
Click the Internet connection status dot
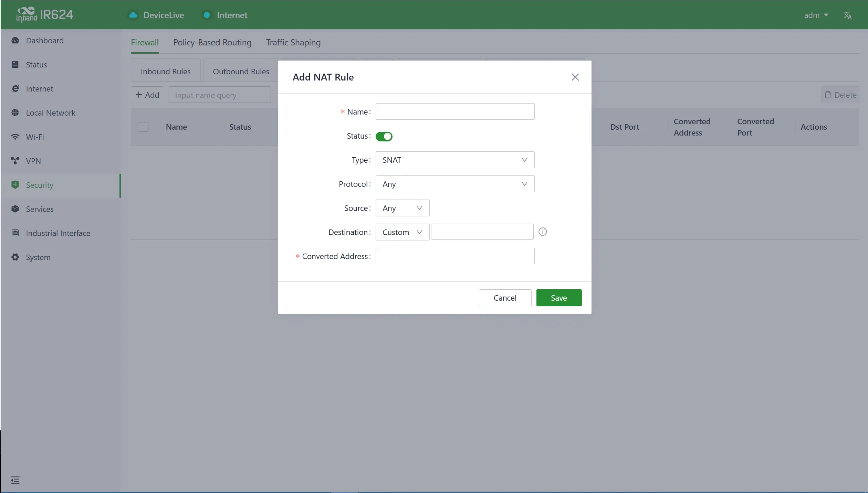(x=207, y=15)
